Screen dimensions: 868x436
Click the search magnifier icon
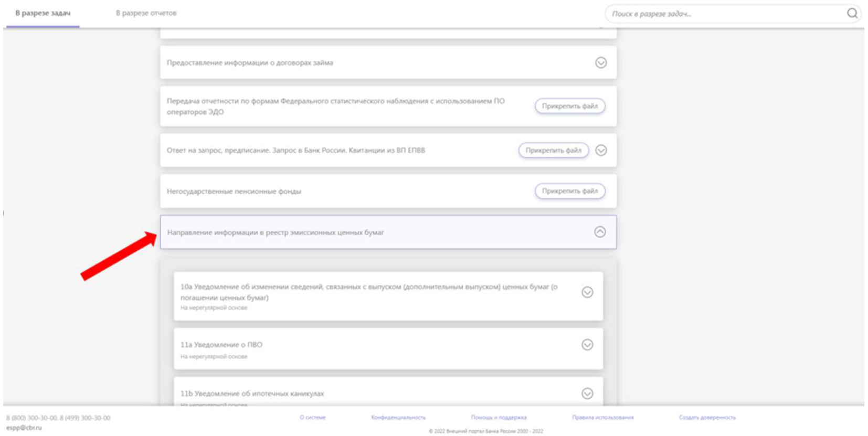click(852, 14)
